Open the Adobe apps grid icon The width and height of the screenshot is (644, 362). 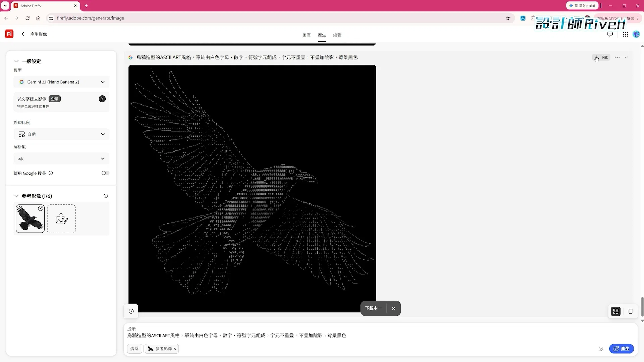pyautogui.click(x=625, y=34)
